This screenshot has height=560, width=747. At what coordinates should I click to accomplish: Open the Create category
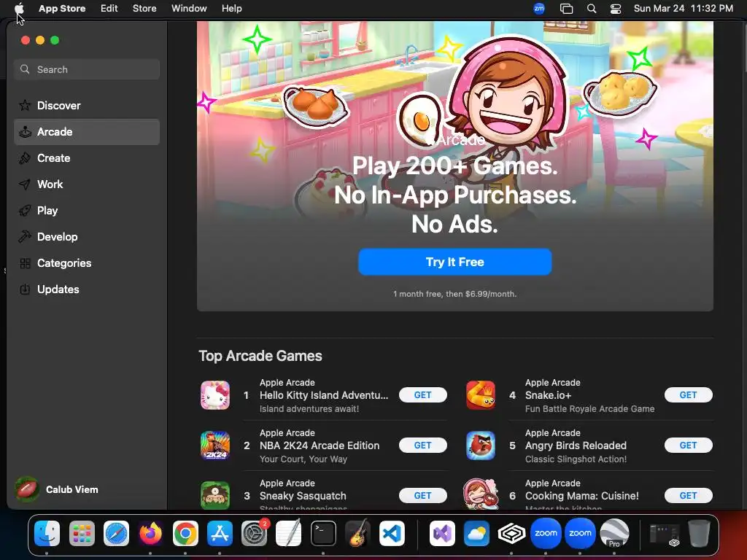point(87,158)
